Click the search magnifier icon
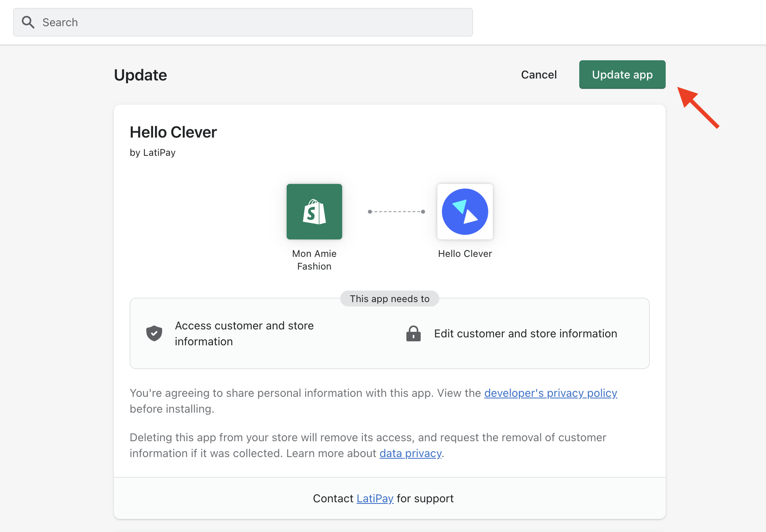766x532 pixels. tap(28, 22)
